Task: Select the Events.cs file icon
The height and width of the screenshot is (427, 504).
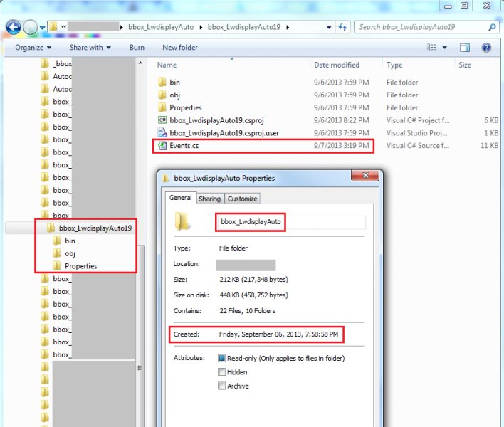Action: 162,146
